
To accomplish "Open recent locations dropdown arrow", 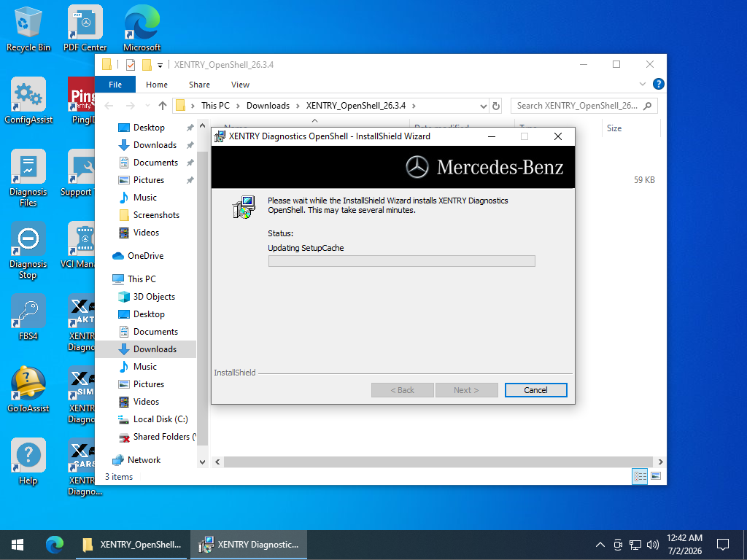I will (x=147, y=106).
